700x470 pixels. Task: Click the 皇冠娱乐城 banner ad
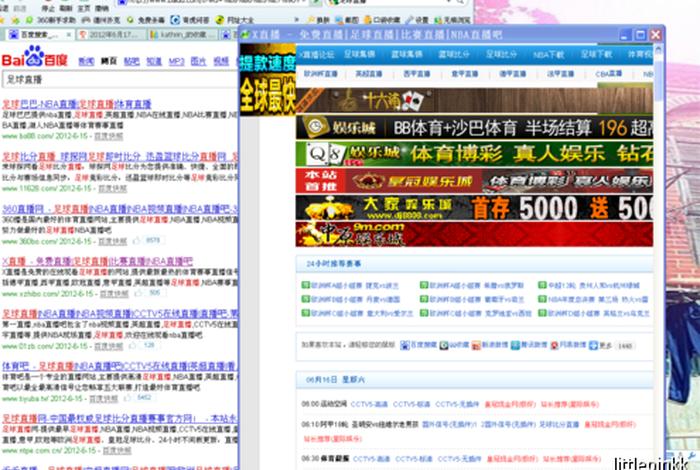point(474,180)
